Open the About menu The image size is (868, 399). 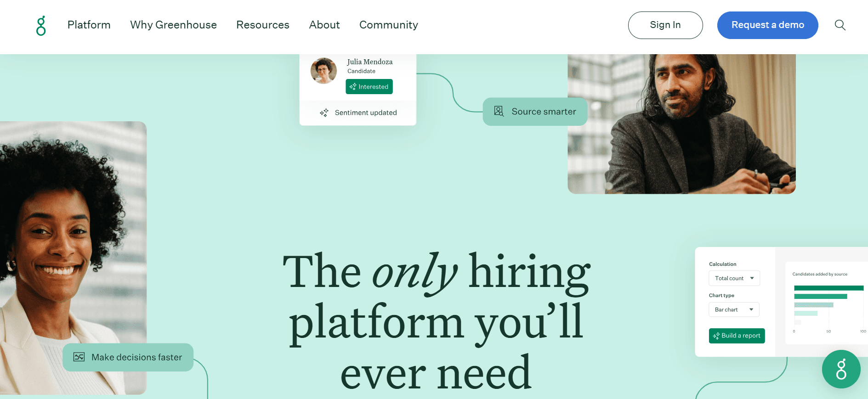pyautogui.click(x=324, y=25)
